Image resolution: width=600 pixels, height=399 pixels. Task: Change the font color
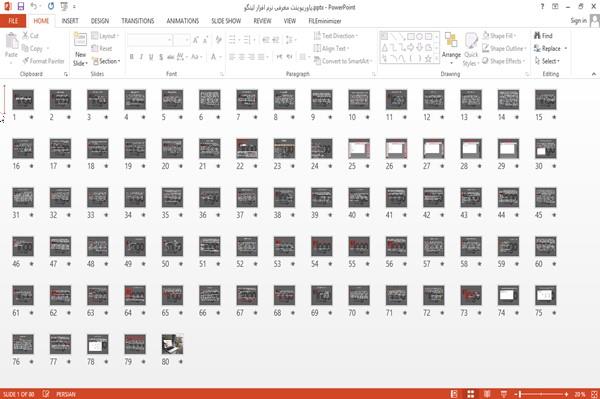point(214,57)
